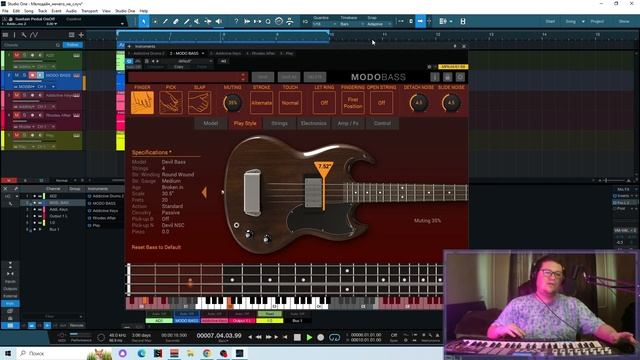Image resolution: width=640 pixels, height=360 pixels.
Task: Open the Quantize value dropdown
Action: 324,24
